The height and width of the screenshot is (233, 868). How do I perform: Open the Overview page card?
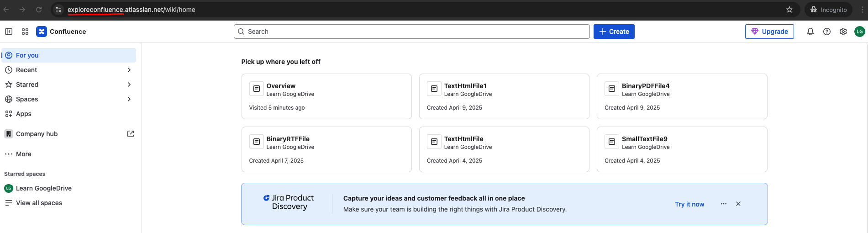coord(326,96)
